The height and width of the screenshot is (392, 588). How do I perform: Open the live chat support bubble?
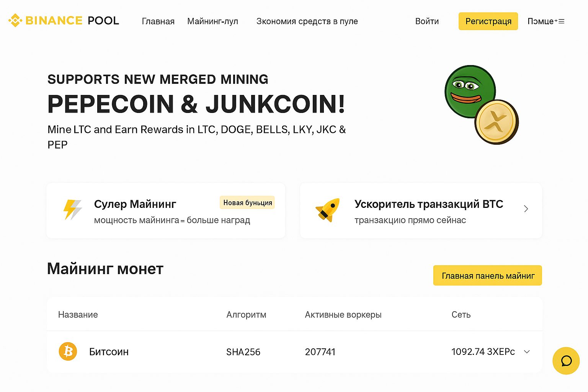[x=566, y=361]
